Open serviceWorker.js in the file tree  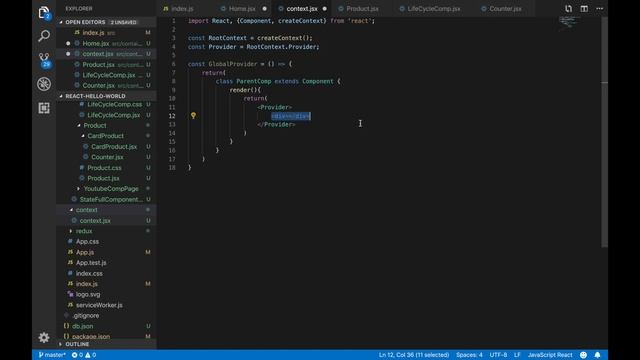click(106, 305)
